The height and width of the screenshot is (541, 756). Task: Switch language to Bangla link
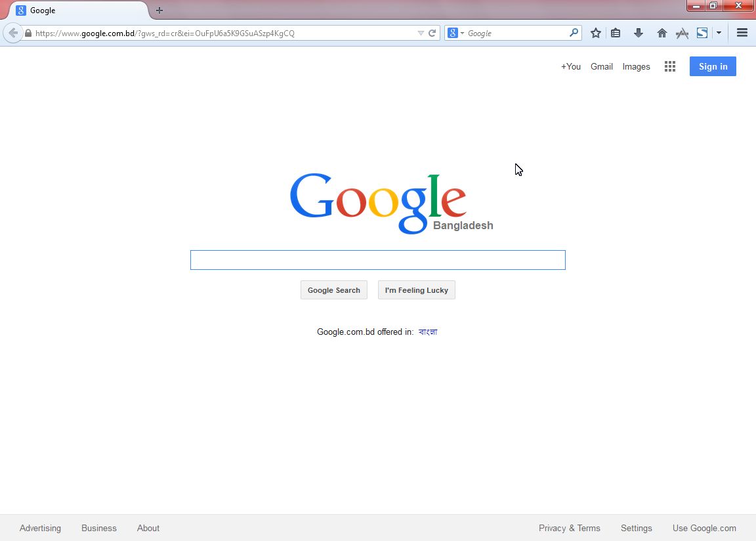pos(428,332)
